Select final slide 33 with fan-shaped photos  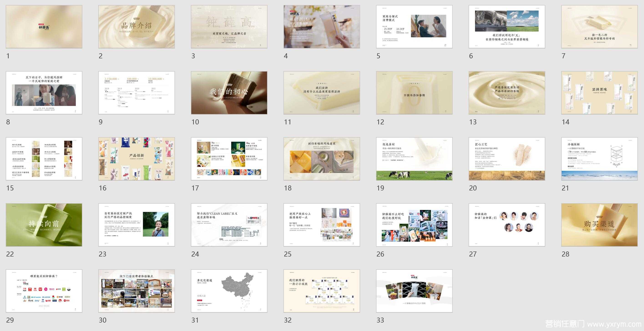[x=414, y=291]
